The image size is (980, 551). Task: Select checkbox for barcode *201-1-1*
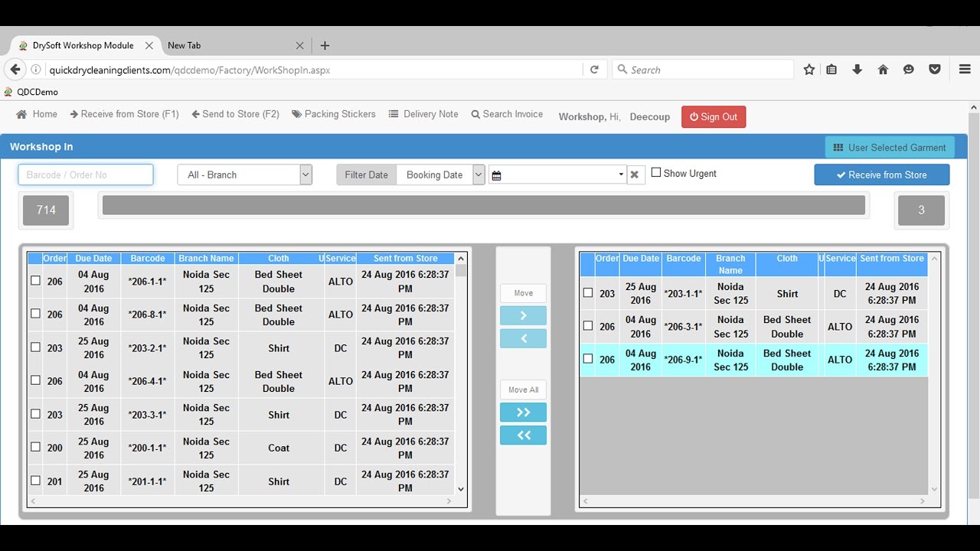point(35,481)
